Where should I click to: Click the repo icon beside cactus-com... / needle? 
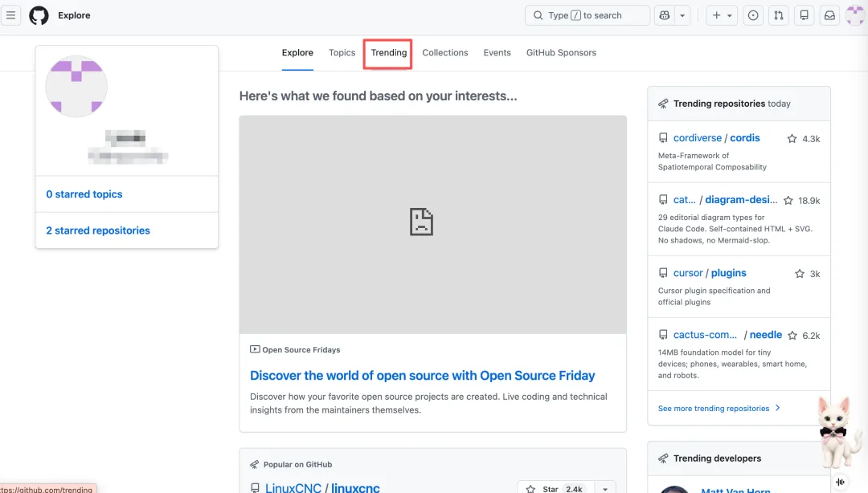[x=663, y=335]
